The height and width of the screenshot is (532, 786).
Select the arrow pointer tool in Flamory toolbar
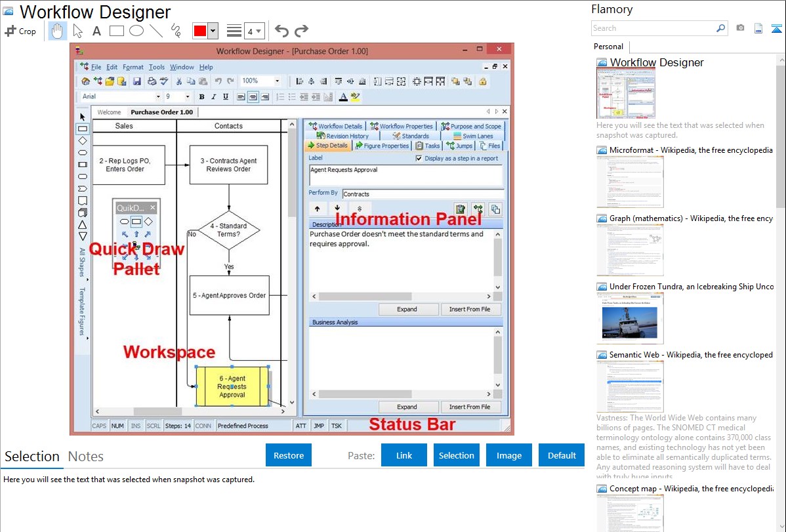[x=77, y=31]
